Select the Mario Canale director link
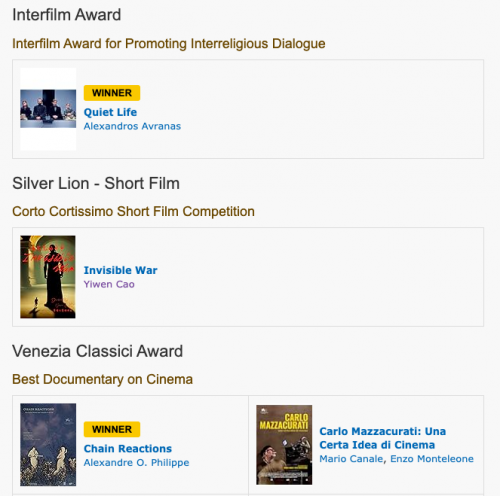The height and width of the screenshot is (496, 500). pyautogui.click(x=351, y=459)
